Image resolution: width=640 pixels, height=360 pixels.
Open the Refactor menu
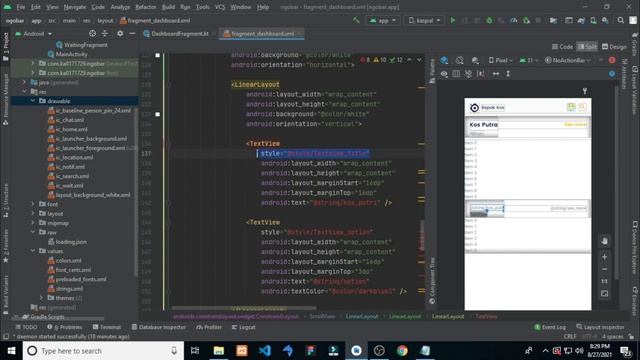146,7
